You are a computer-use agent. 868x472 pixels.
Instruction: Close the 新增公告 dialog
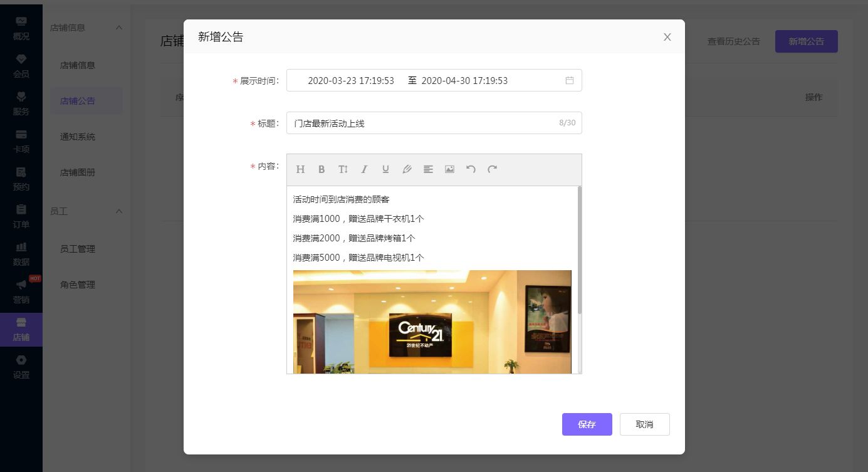point(667,37)
